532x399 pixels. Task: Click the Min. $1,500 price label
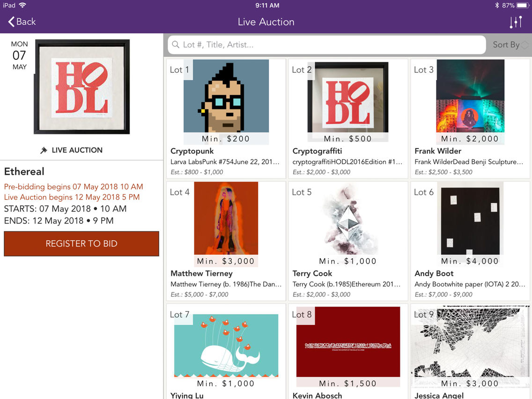click(x=348, y=384)
